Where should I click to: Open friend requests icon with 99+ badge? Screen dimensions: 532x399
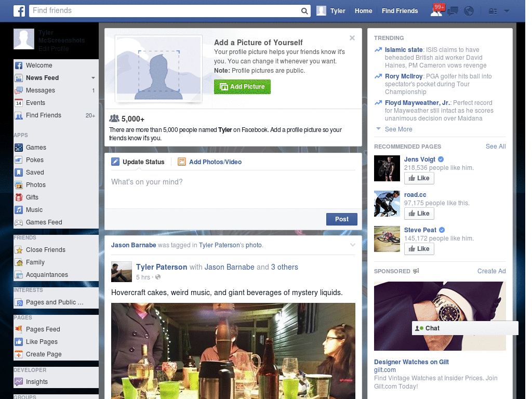pyautogui.click(x=436, y=10)
